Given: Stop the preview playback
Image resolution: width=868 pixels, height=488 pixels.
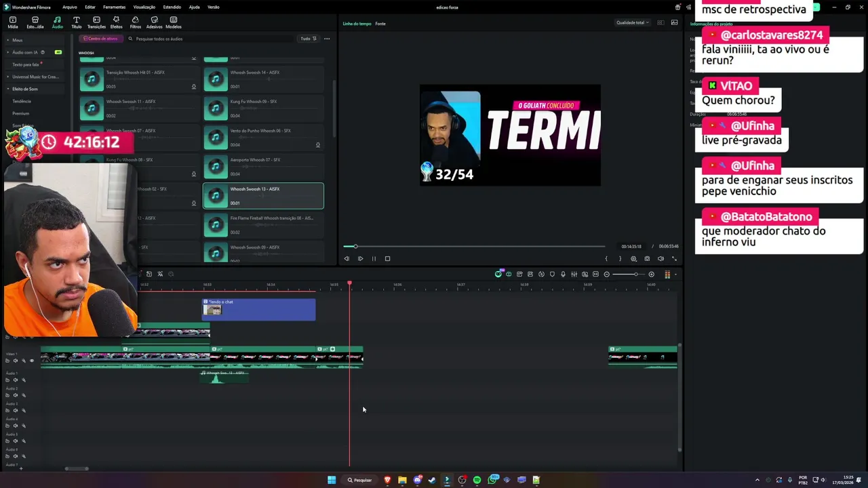Looking at the screenshot, I should tap(387, 258).
